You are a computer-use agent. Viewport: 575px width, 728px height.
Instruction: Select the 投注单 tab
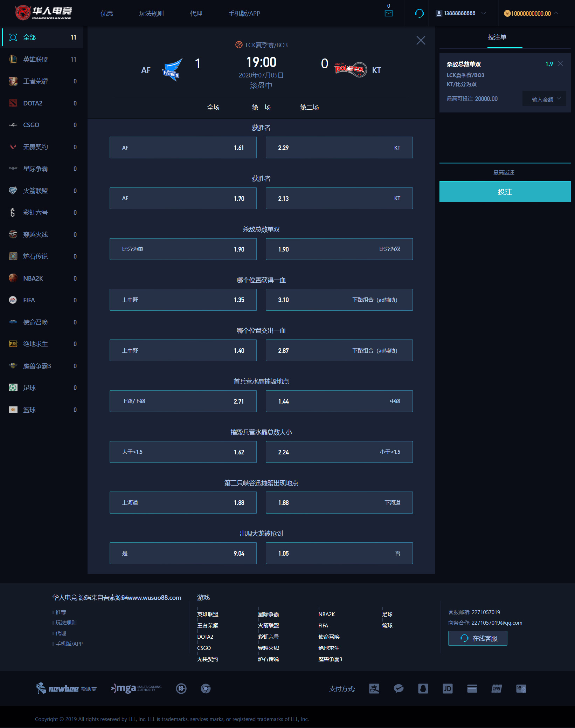tap(497, 37)
